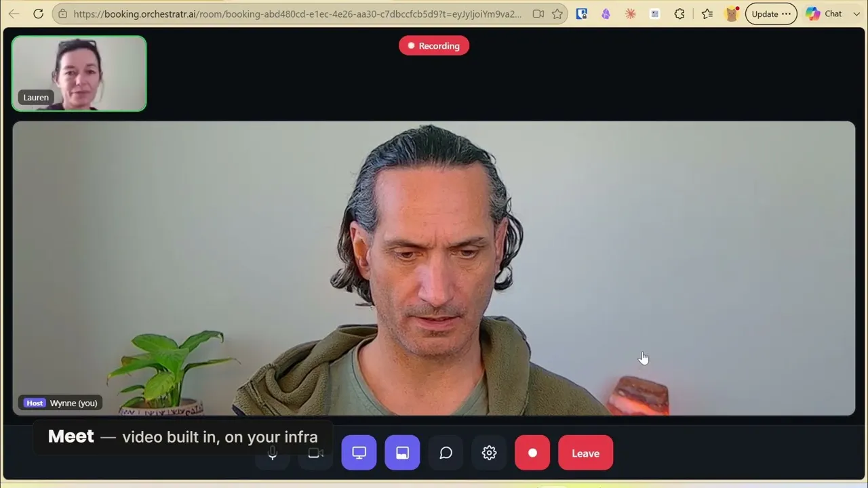
Task: Open the browser profile avatar
Action: (732, 14)
